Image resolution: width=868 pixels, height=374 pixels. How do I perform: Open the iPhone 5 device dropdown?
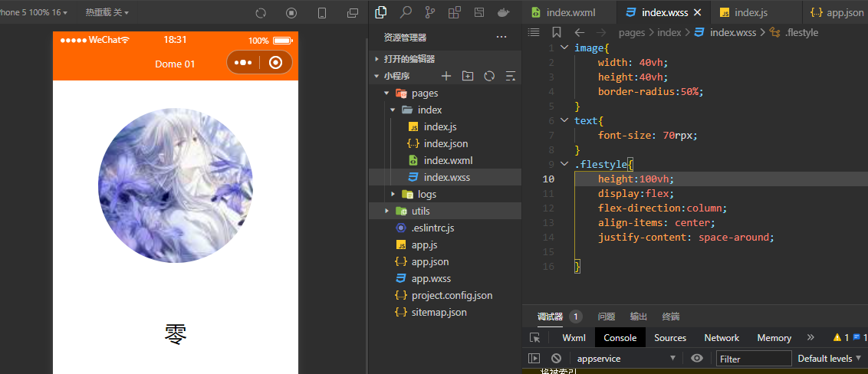tap(34, 12)
